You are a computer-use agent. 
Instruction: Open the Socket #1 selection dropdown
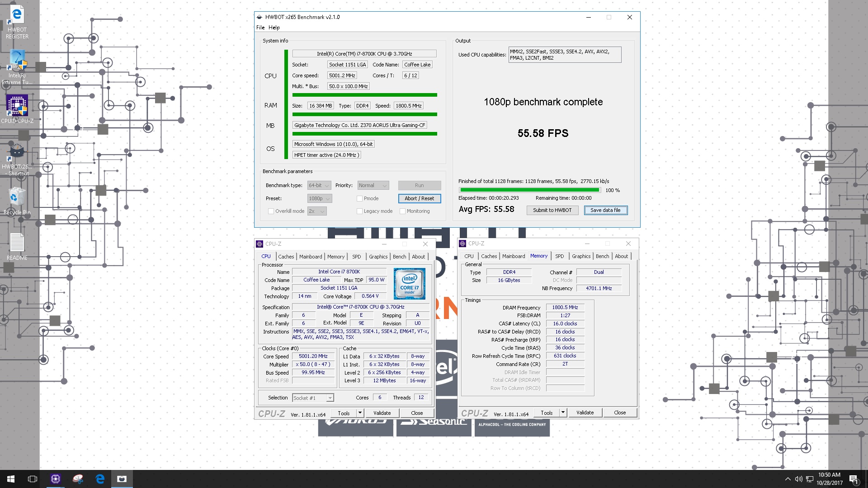(x=313, y=398)
